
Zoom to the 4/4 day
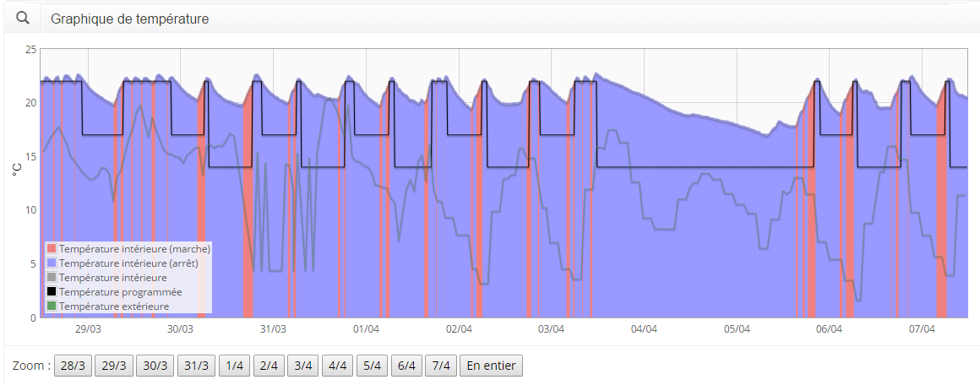(337, 366)
